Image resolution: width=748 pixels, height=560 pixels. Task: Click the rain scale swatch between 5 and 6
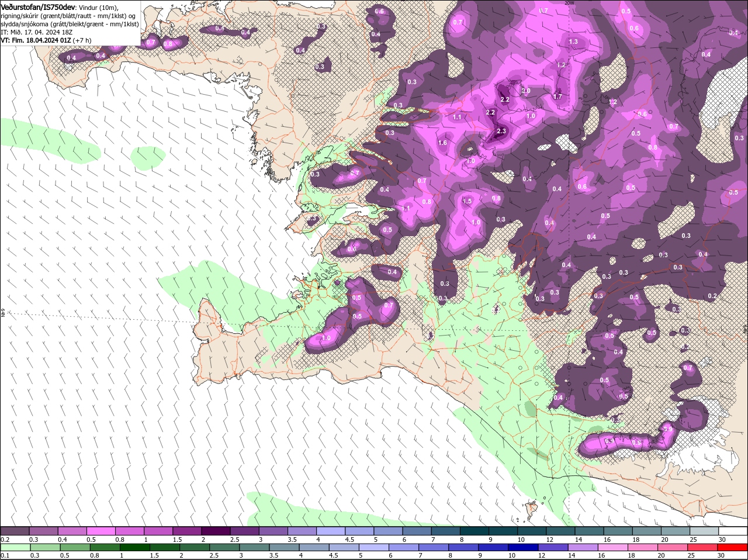(x=375, y=547)
